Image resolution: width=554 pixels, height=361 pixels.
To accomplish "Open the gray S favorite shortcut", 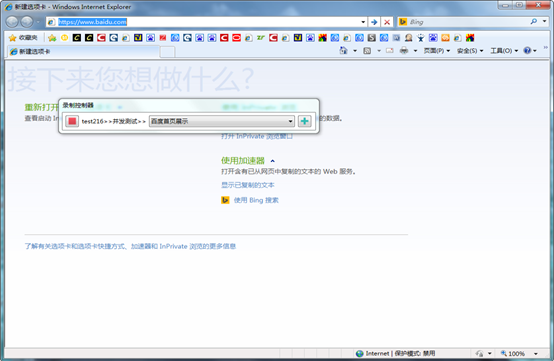I will 371,37.
